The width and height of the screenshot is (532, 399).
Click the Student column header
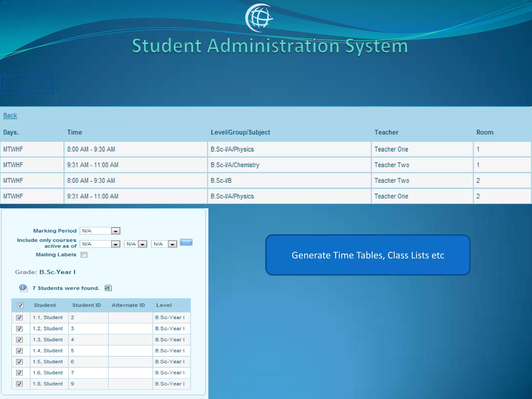(45, 305)
